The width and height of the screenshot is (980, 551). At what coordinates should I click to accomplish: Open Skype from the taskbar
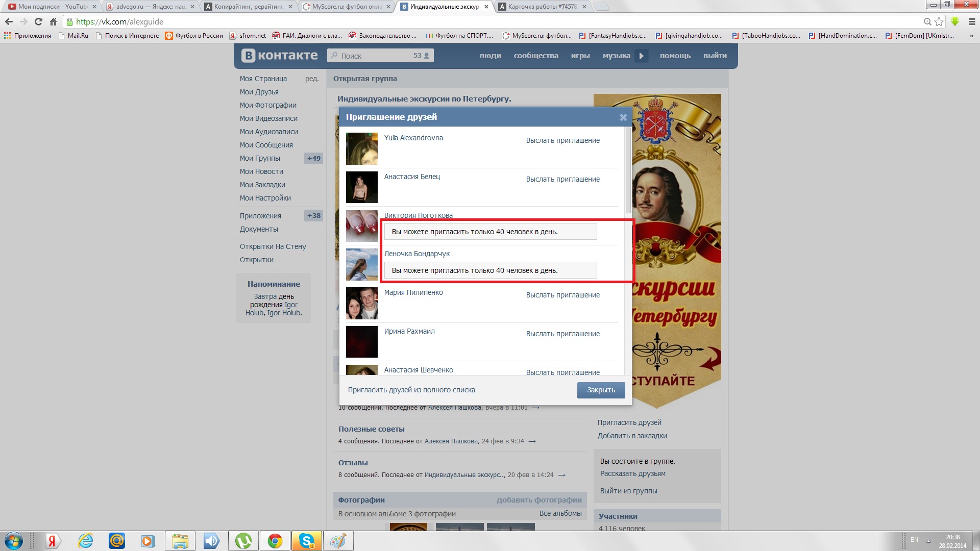click(306, 541)
